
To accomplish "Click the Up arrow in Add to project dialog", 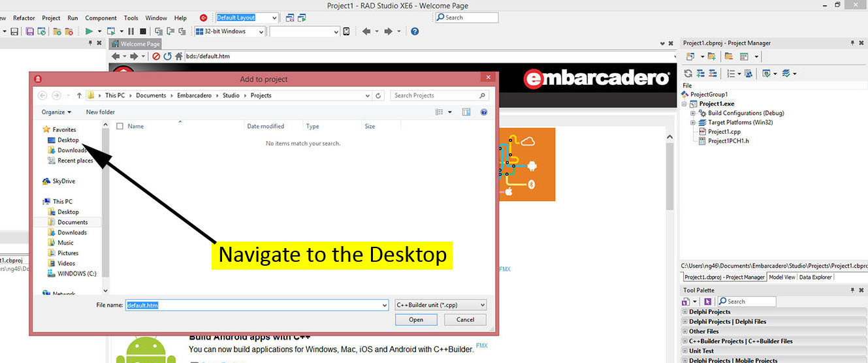I will pos(79,95).
